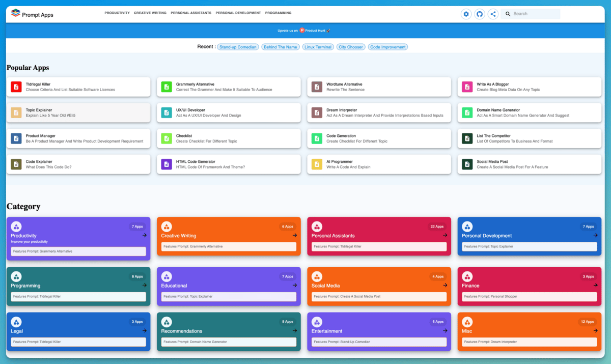This screenshot has height=364, width=611.
Task: Click Write A Code And Explain description
Action: [x=348, y=167]
